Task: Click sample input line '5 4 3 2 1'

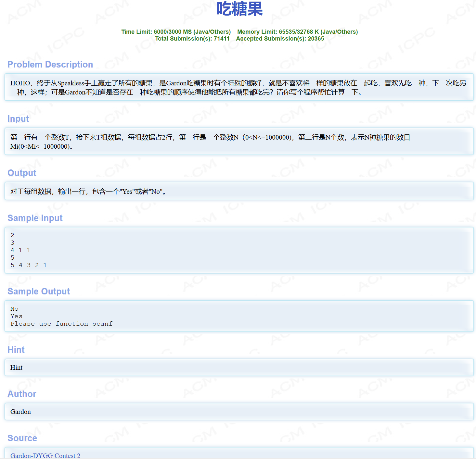Action: (29, 265)
